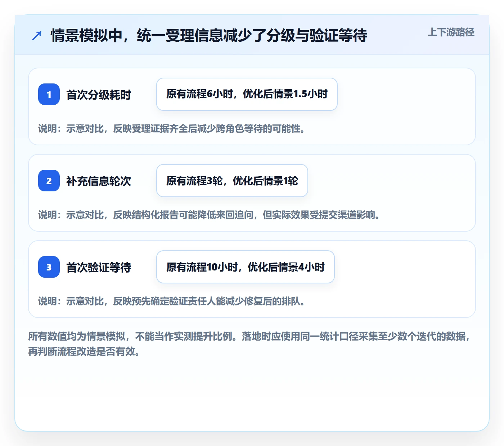504x446 pixels.
Task: Click the number 3 step badge
Action: pyautogui.click(x=49, y=267)
